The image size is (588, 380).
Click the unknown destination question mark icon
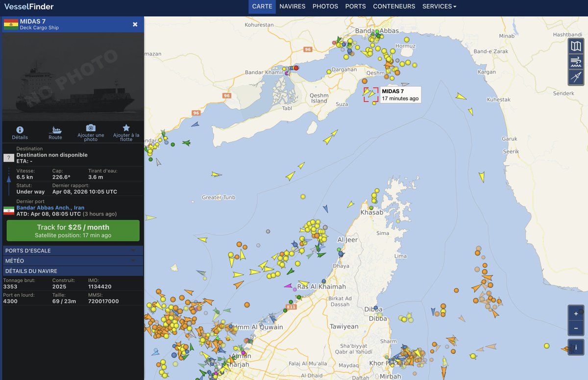(x=8, y=158)
